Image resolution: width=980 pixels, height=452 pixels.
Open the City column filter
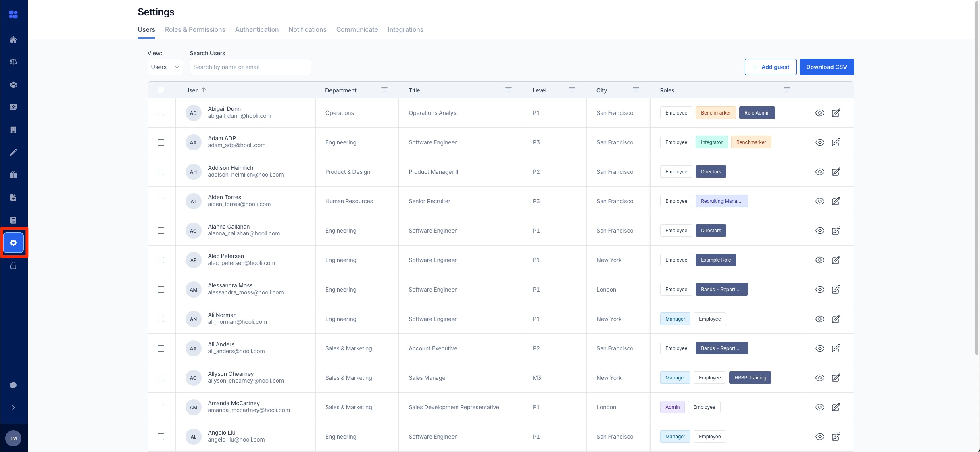[x=636, y=90]
